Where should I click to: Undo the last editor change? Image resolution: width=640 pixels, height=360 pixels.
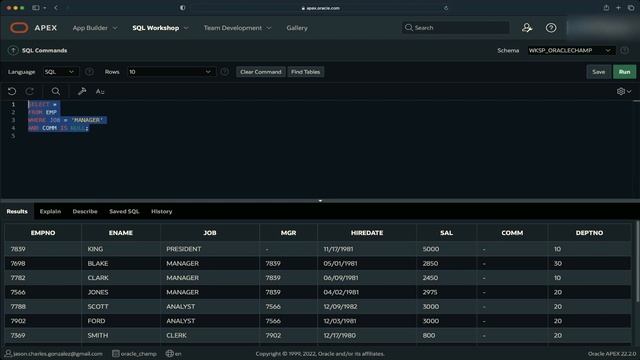tap(12, 91)
